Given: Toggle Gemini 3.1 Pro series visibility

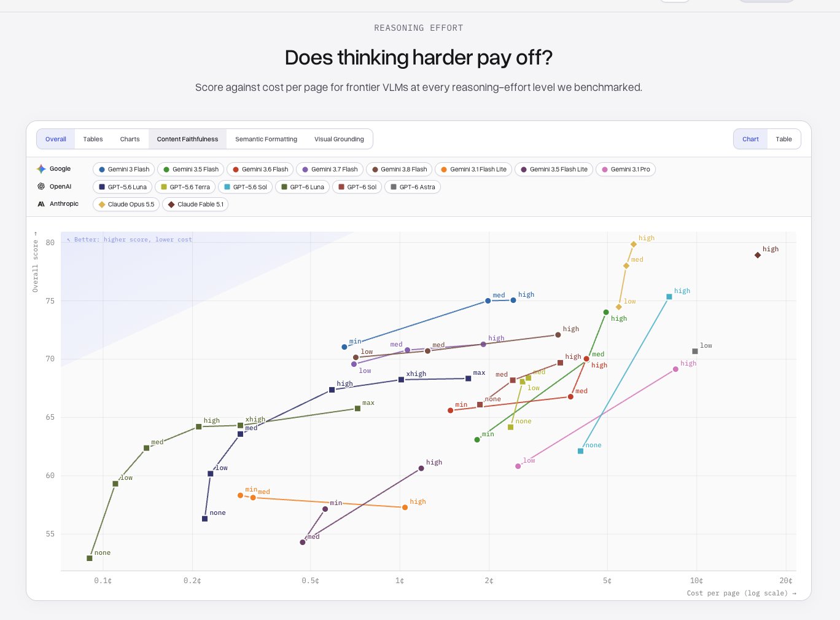Looking at the screenshot, I should [x=625, y=170].
